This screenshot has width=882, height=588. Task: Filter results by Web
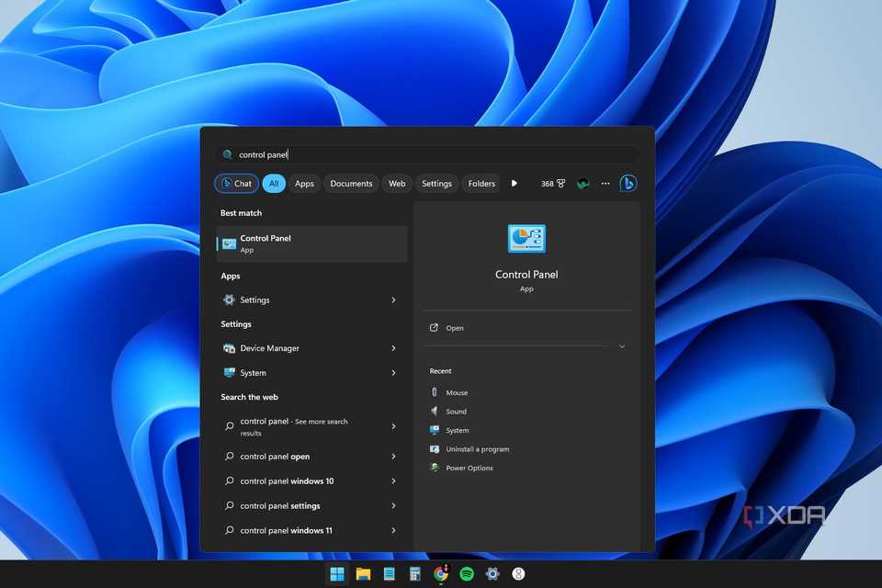pos(397,184)
